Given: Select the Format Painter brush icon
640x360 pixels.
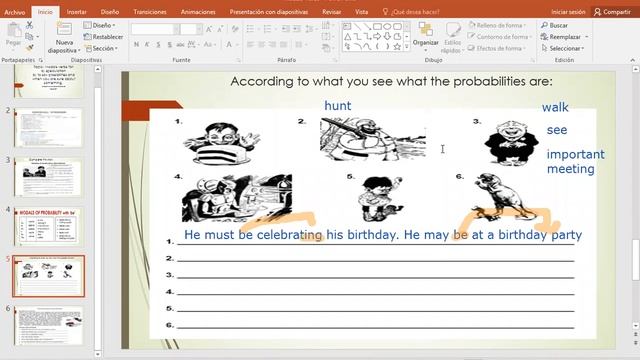Looking at the screenshot, I should (x=29, y=48).
